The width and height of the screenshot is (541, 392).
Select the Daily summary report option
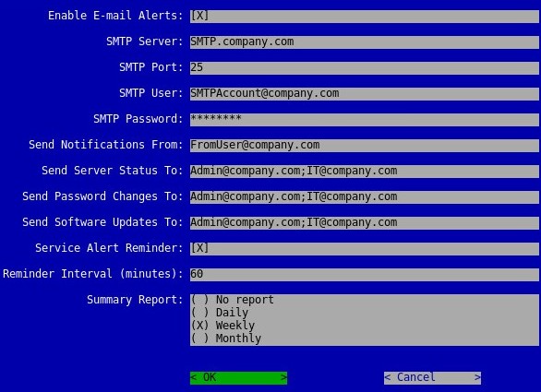click(x=220, y=313)
